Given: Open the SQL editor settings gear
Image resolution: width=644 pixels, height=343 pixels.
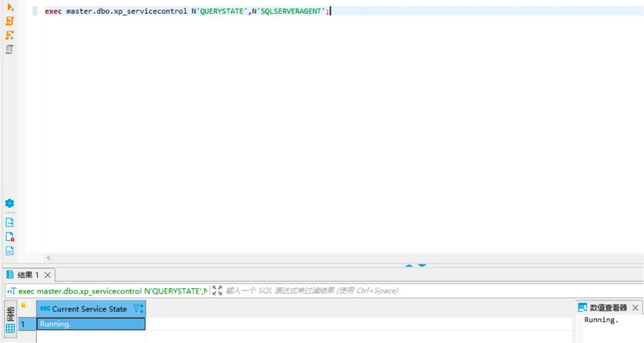Looking at the screenshot, I should (10, 204).
